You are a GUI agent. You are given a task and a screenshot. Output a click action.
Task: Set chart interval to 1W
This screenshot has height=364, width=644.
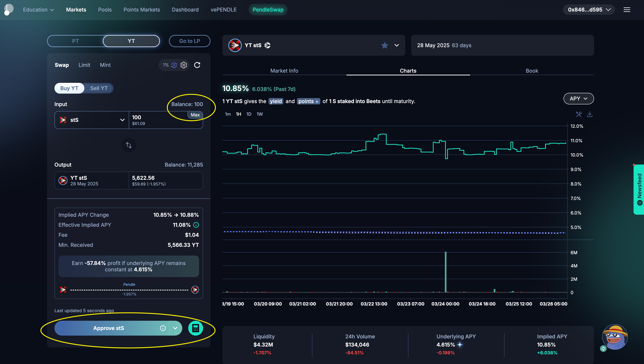pyautogui.click(x=260, y=114)
